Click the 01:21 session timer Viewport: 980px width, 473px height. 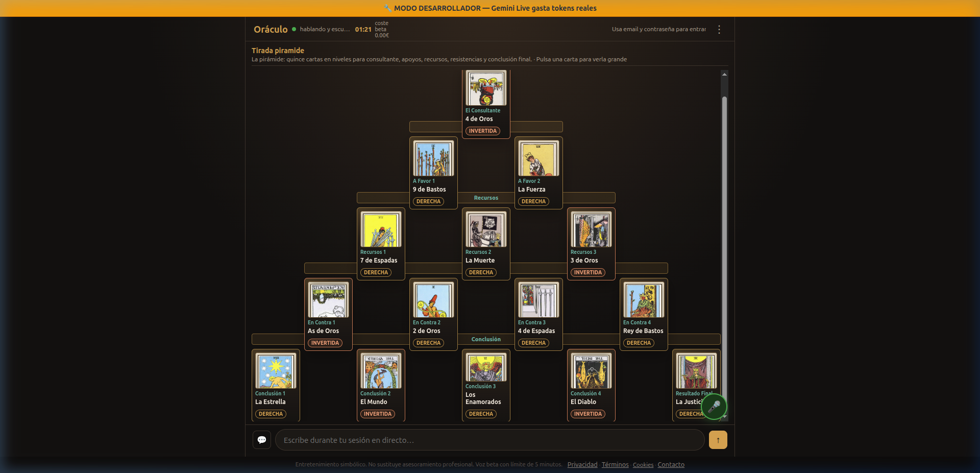pos(363,30)
